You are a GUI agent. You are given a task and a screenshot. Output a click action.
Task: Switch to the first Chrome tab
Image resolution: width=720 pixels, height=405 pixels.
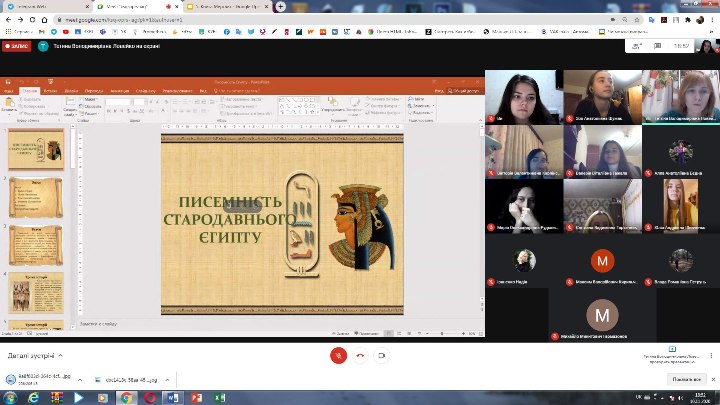pyautogui.click(x=45, y=5)
